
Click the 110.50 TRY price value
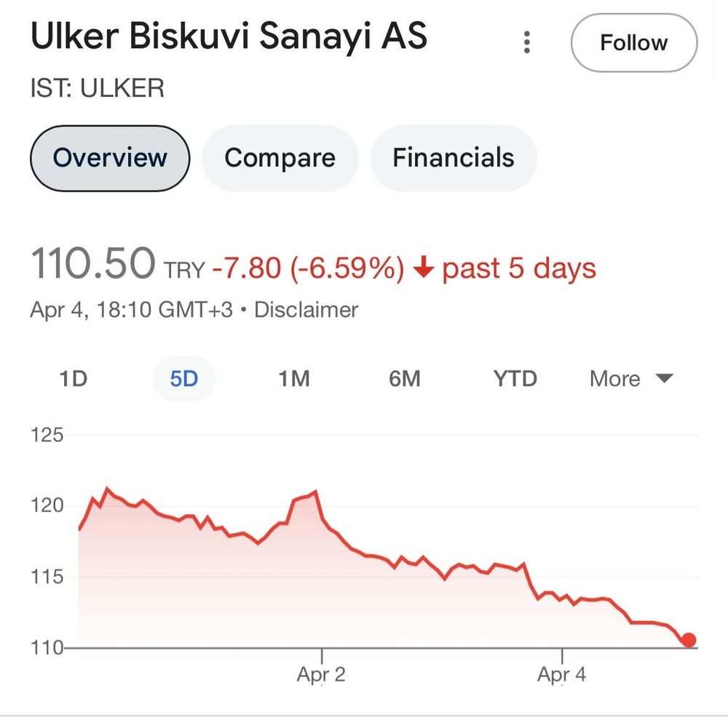click(x=117, y=264)
